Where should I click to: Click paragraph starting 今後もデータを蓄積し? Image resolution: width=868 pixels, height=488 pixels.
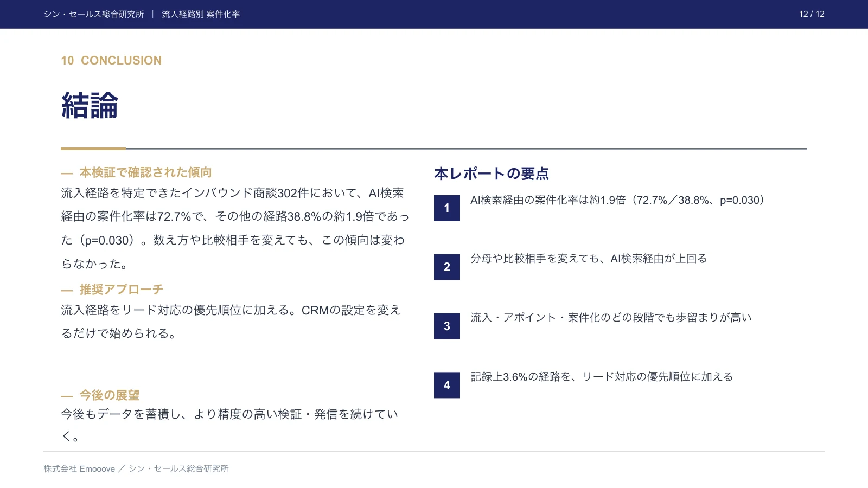pyautogui.click(x=229, y=425)
